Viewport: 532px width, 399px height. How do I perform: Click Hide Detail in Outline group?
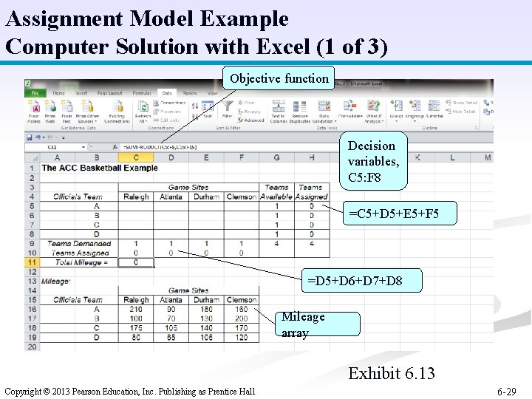[x=460, y=112]
